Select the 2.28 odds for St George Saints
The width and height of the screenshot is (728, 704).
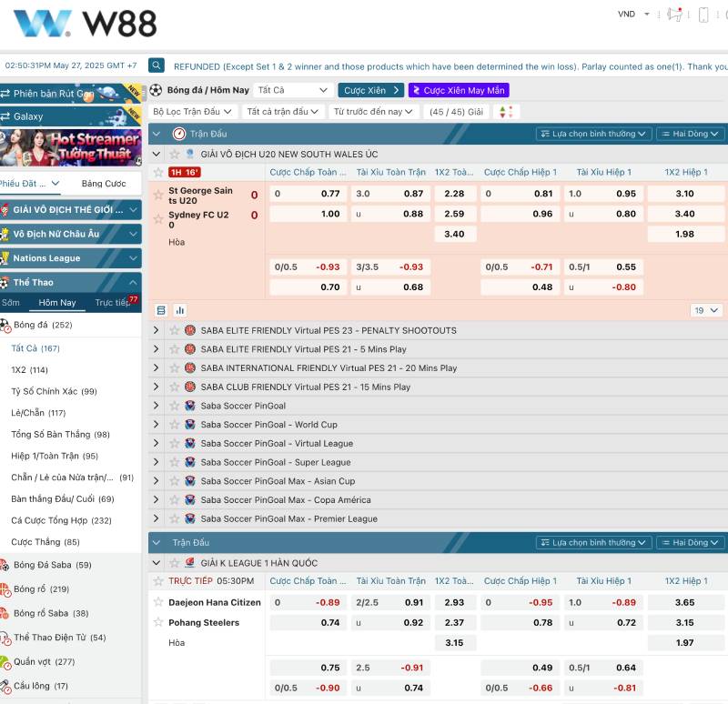454,194
